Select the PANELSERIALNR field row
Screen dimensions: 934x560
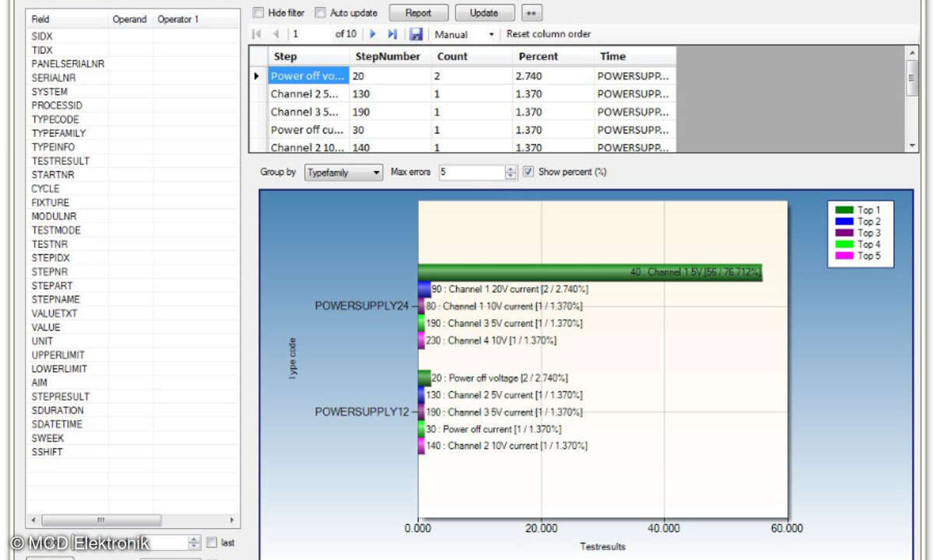(133, 64)
